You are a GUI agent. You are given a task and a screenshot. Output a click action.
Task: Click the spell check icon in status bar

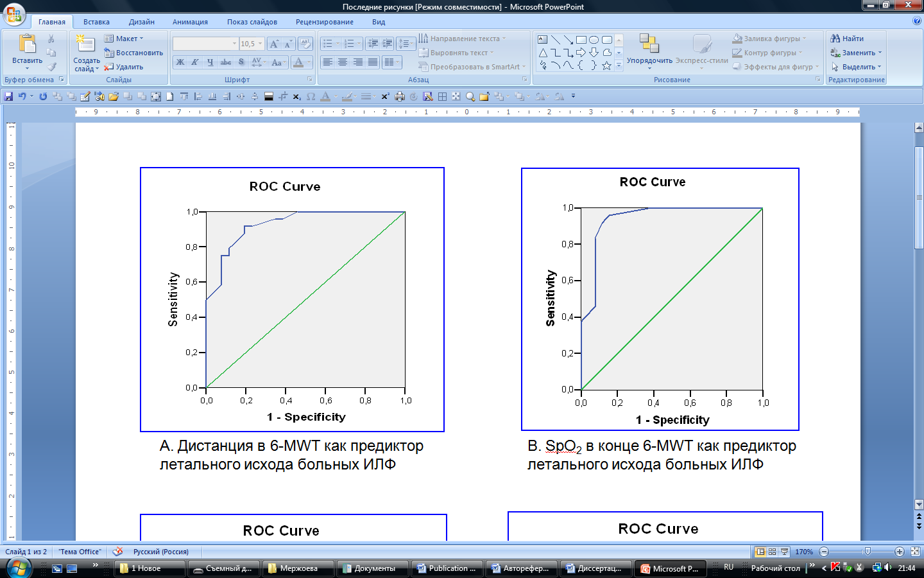point(117,552)
